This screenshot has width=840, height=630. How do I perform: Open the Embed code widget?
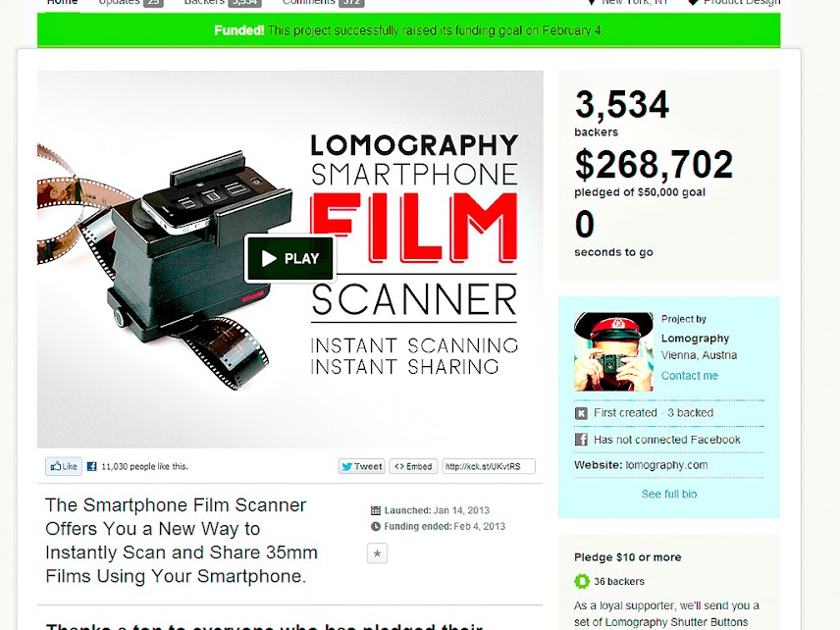point(413,466)
